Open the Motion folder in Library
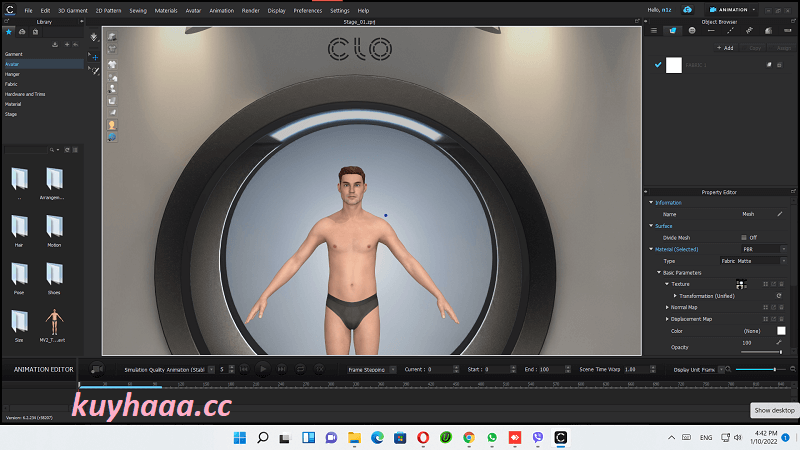The image size is (800, 450). pos(54,226)
